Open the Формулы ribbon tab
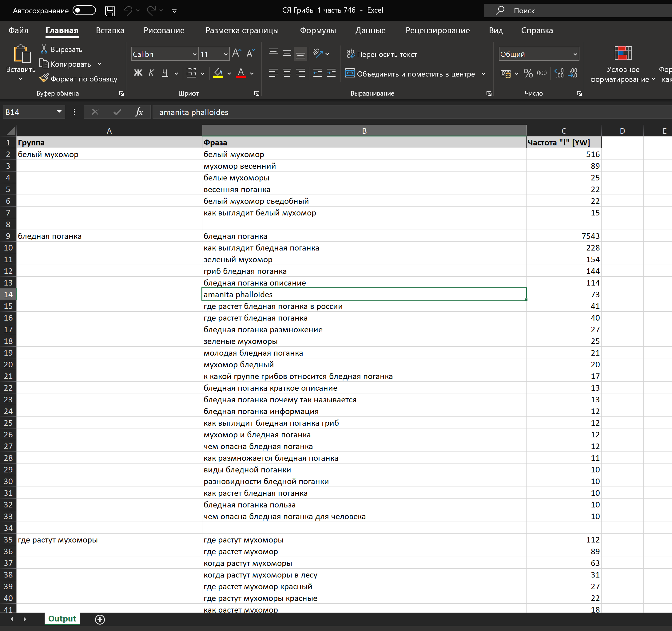This screenshot has height=631, width=672. click(318, 30)
